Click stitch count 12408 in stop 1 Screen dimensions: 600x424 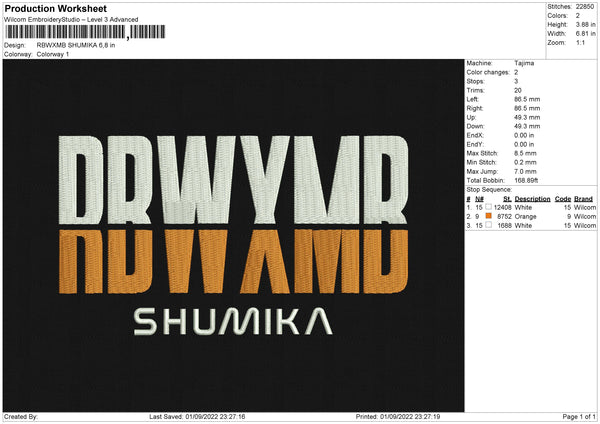502,207
